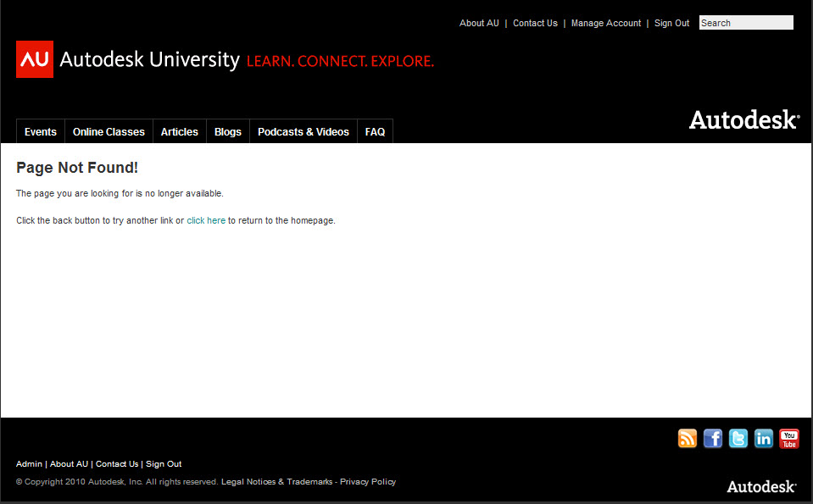This screenshot has height=504, width=813.
Task: Open the Privacy Policy in the footer
Action: pyautogui.click(x=367, y=481)
